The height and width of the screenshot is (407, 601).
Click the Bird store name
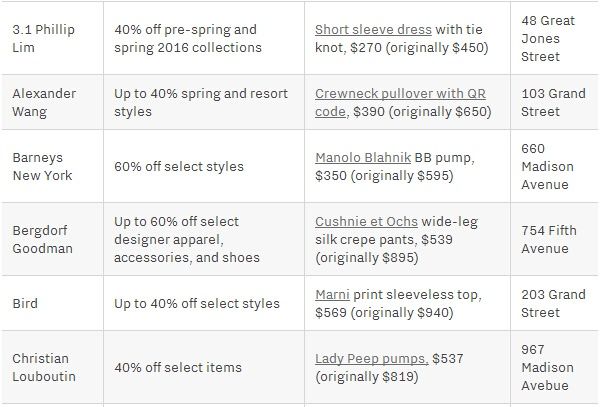pyautogui.click(x=25, y=304)
